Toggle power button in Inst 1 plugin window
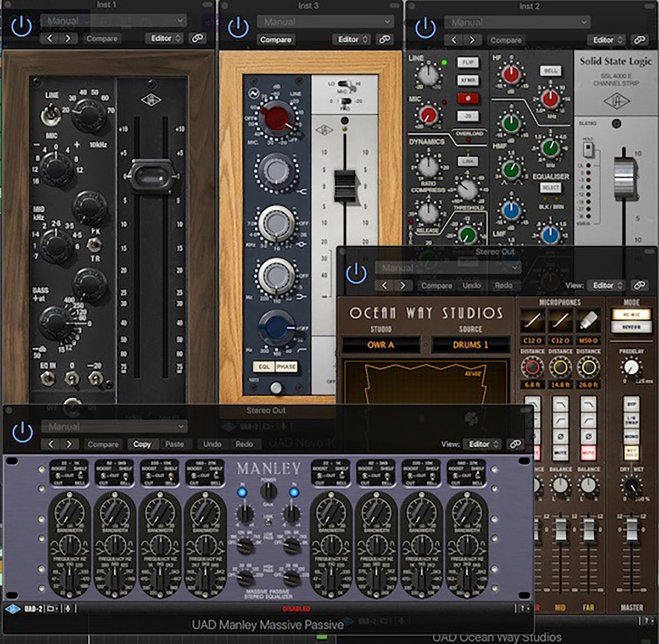Image resolution: width=659 pixels, height=644 pixels. 21,26
